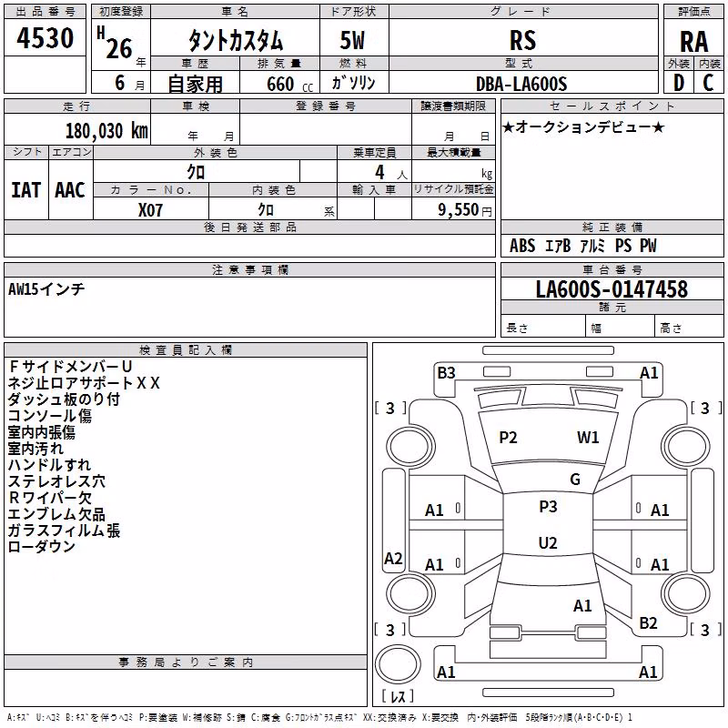Click the B3 damage mark on diagram
The height and width of the screenshot is (728, 728).
[446, 373]
